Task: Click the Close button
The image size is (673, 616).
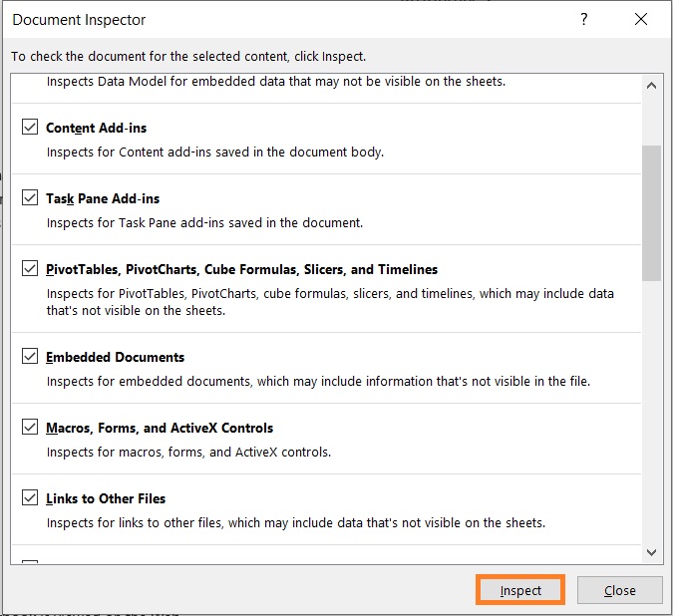Action: coord(620,590)
